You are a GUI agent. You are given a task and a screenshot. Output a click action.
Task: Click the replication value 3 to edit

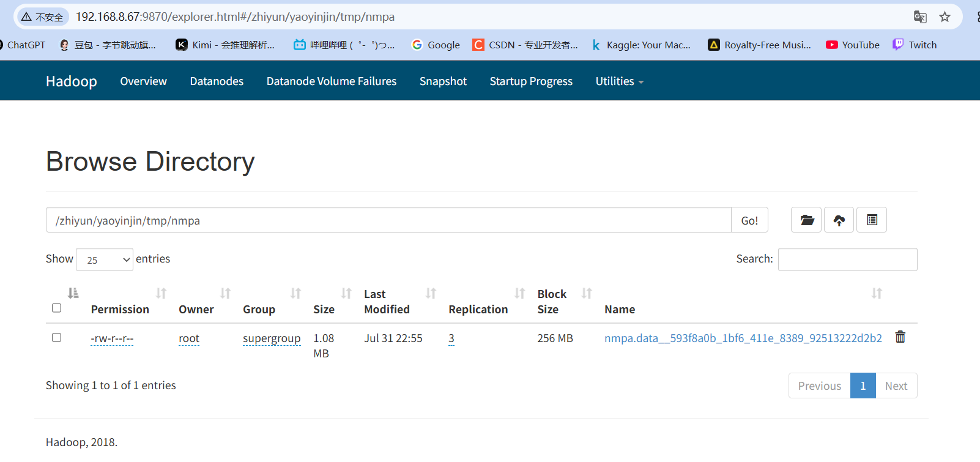(451, 338)
